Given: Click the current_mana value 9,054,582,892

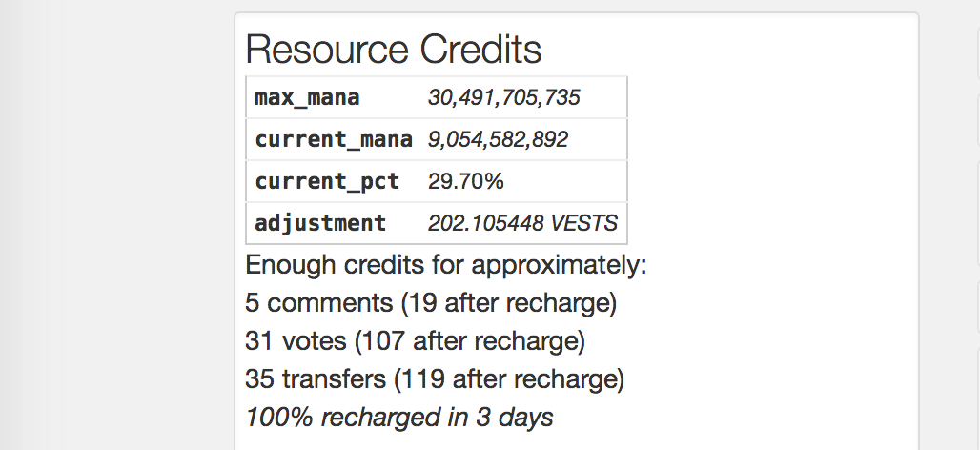Looking at the screenshot, I should (x=498, y=139).
